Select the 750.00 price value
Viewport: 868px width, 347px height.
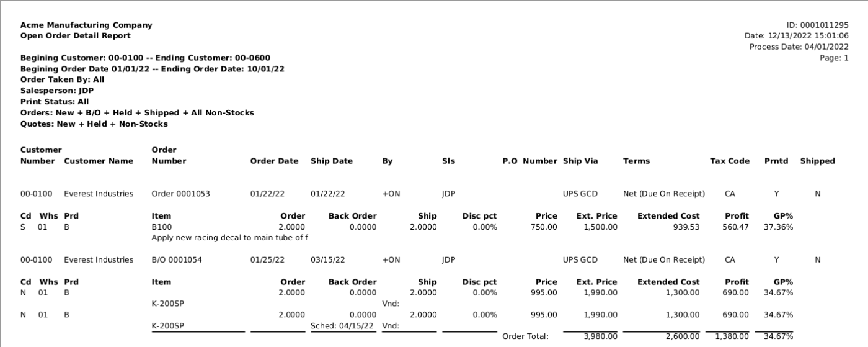pos(544,227)
